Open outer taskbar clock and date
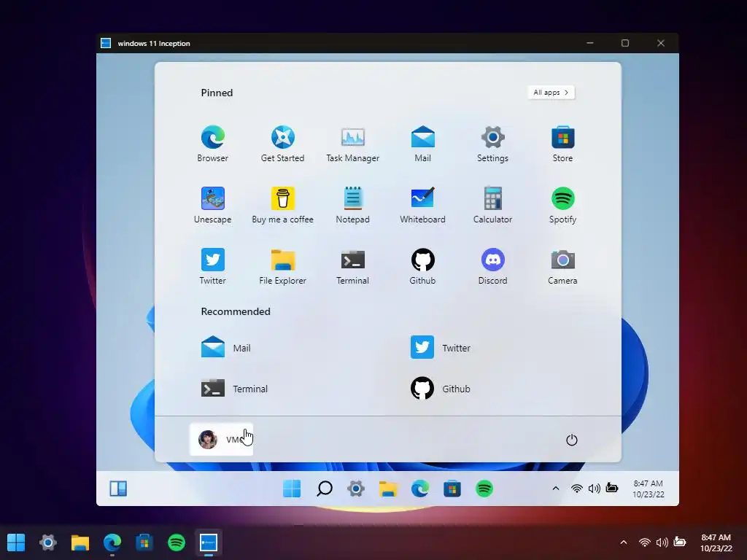This screenshot has height=560, width=747. 716,542
